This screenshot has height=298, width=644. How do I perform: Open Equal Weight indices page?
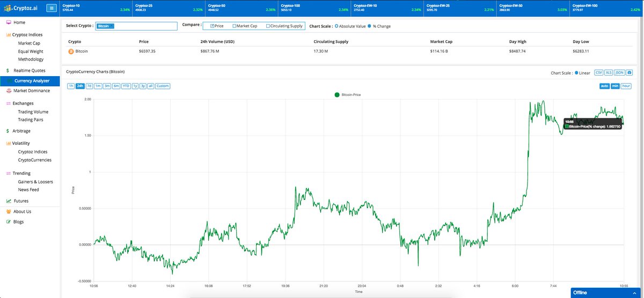31,51
